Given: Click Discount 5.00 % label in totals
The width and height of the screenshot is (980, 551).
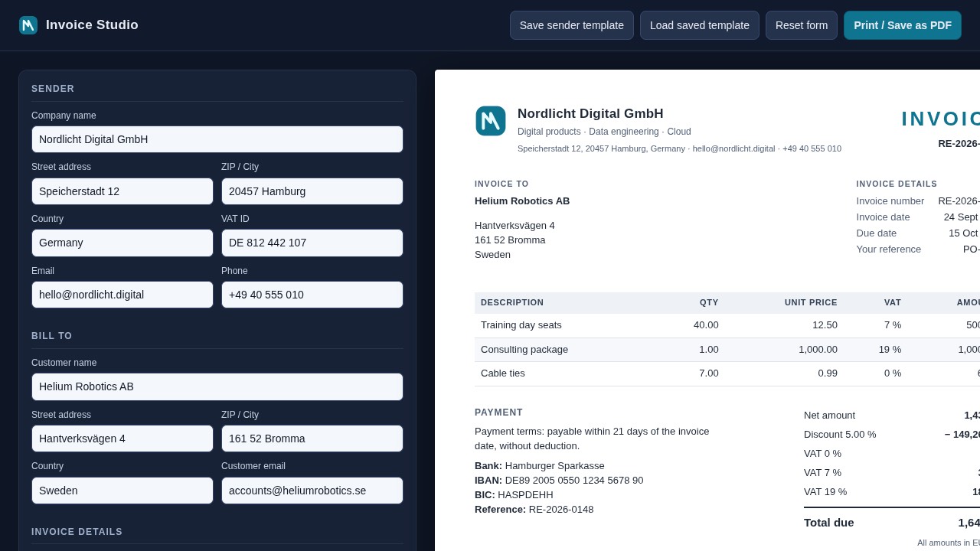Looking at the screenshot, I should [x=840, y=435].
